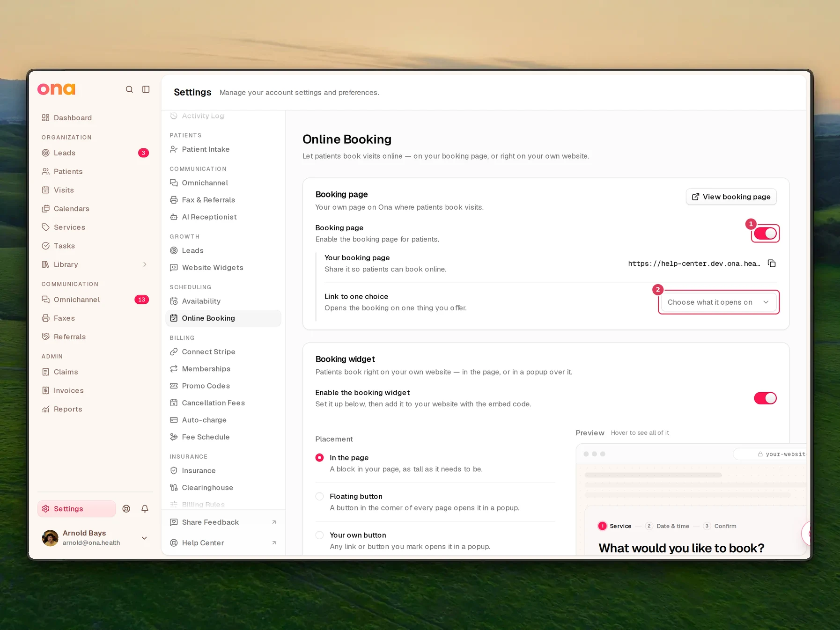Open Website Widgets under Growth
Image resolution: width=840 pixels, height=630 pixels.
pyautogui.click(x=223, y=268)
